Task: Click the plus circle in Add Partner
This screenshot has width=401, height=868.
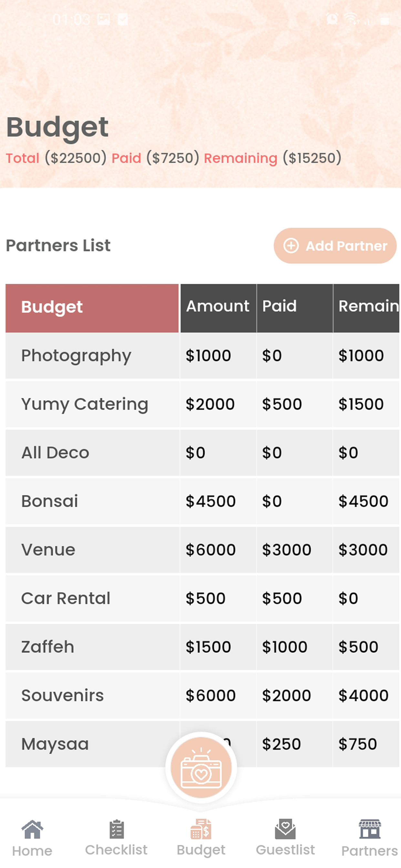Action: pos(291,246)
